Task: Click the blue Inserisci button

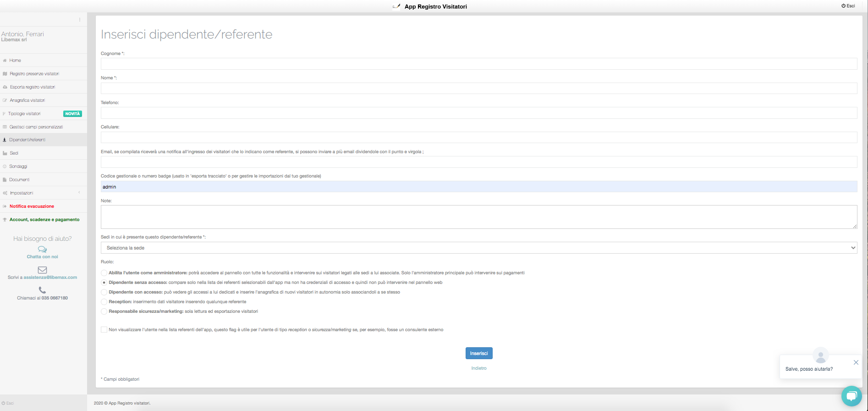Action: [x=479, y=353]
